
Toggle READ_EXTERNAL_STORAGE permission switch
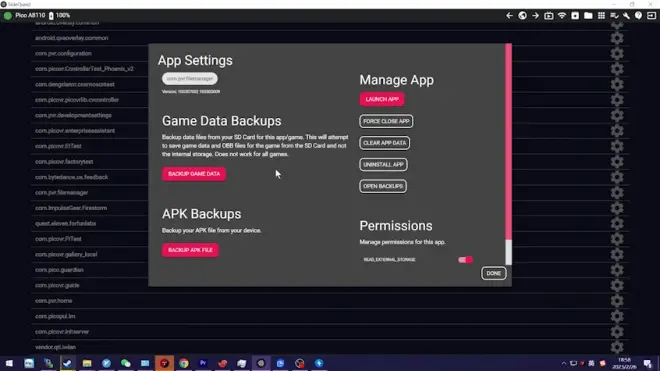point(465,260)
